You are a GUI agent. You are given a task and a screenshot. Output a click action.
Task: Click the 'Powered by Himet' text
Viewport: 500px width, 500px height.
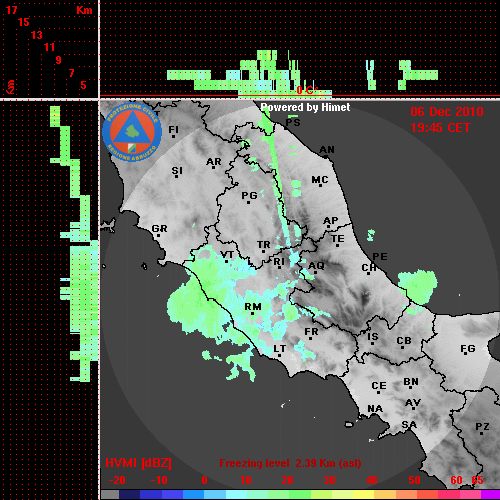[305, 107]
